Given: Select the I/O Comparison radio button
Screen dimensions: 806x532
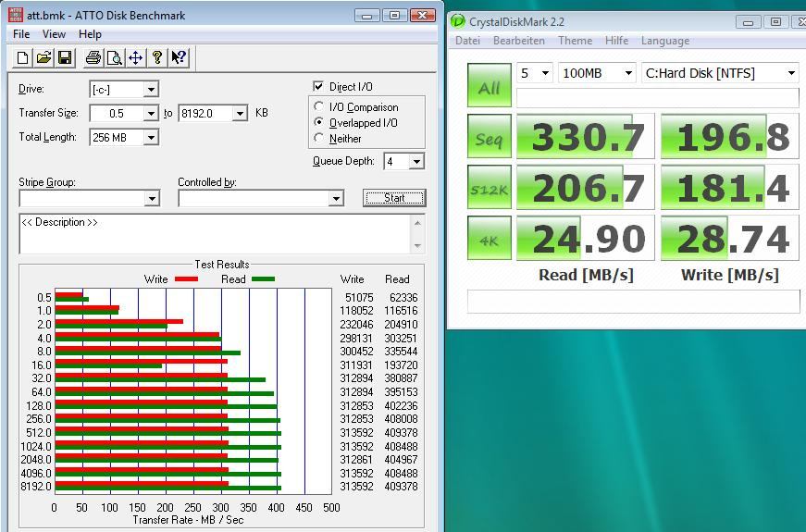Looking at the screenshot, I should tap(318, 106).
